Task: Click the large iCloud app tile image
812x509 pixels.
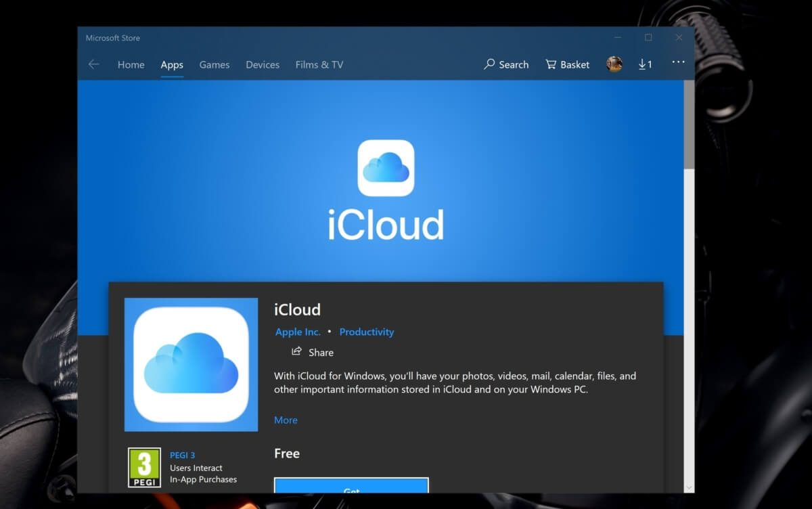Action: click(191, 364)
